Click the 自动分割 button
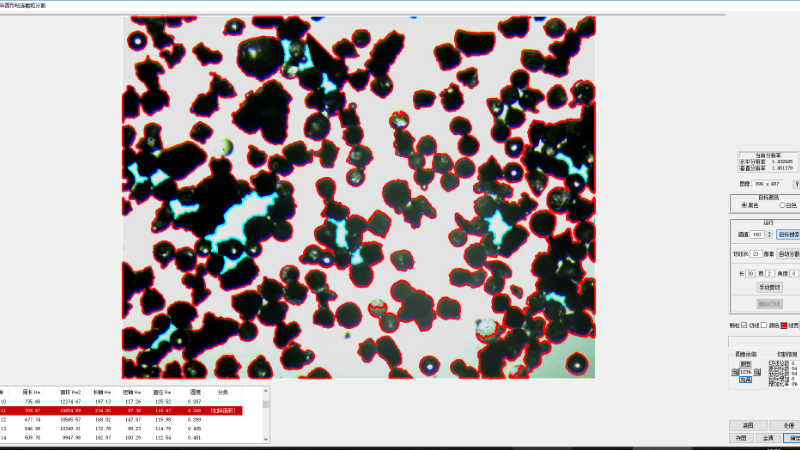 (x=788, y=254)
